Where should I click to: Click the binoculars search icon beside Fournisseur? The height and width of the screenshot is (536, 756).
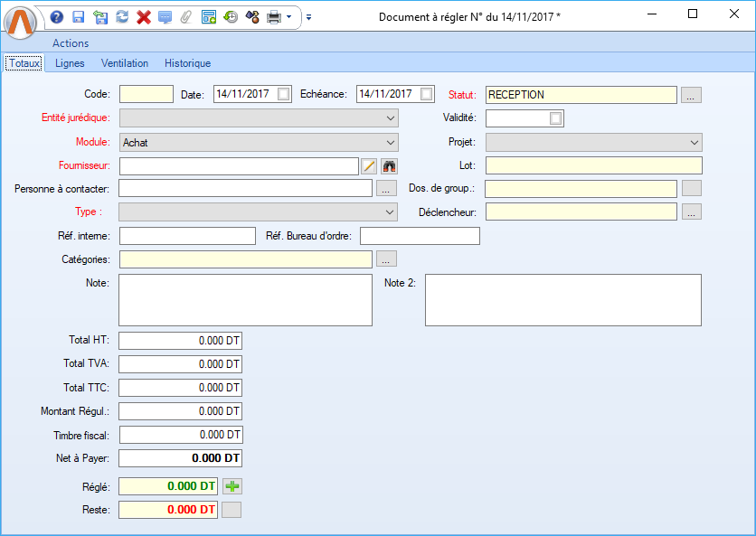point(390,165)
